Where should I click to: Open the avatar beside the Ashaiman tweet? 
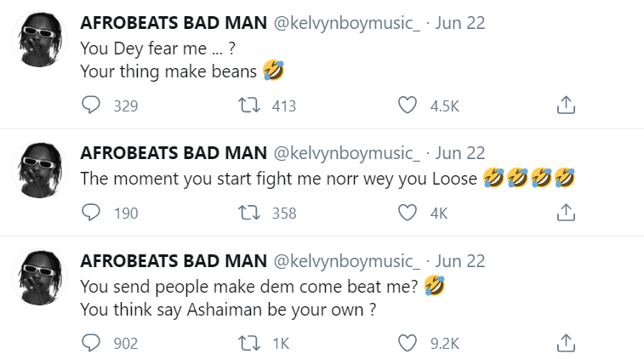39,277
